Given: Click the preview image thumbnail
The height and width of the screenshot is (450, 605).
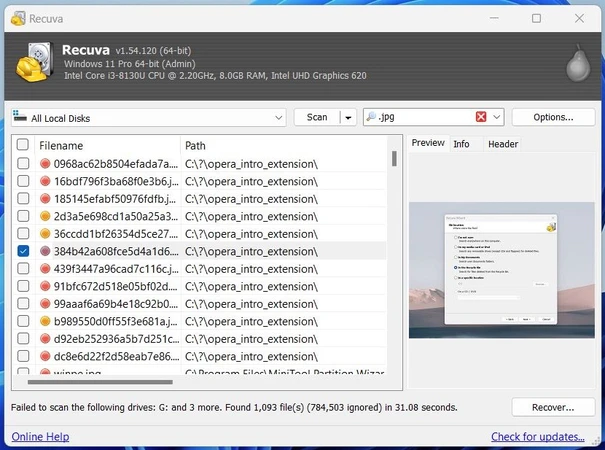Looking at the screenshot, I should click(502, 270).
